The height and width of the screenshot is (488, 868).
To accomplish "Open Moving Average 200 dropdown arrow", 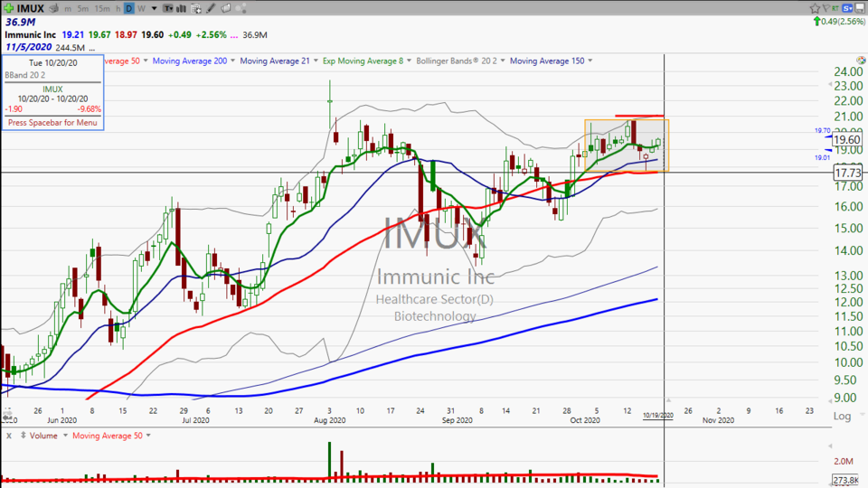I will coord(232,61).
